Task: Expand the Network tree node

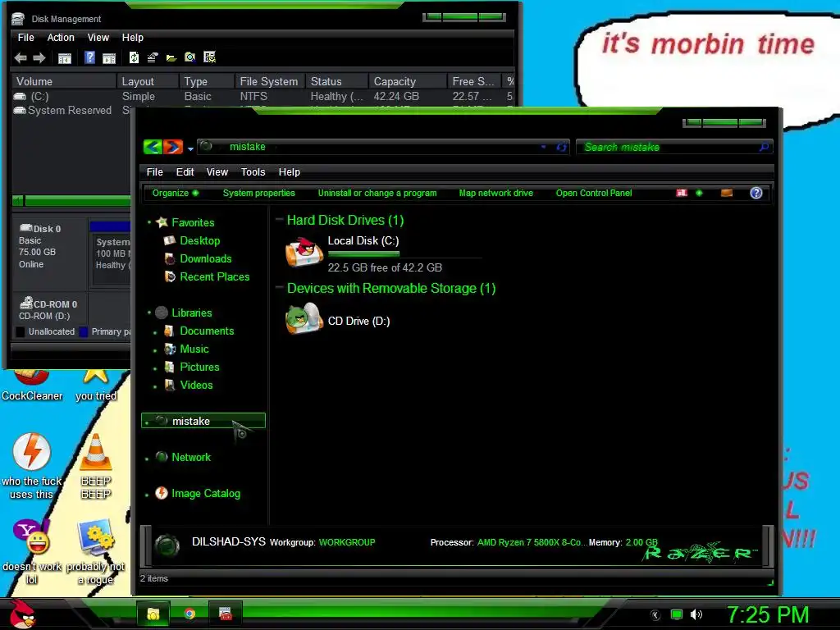Action: tap(147, 458)
